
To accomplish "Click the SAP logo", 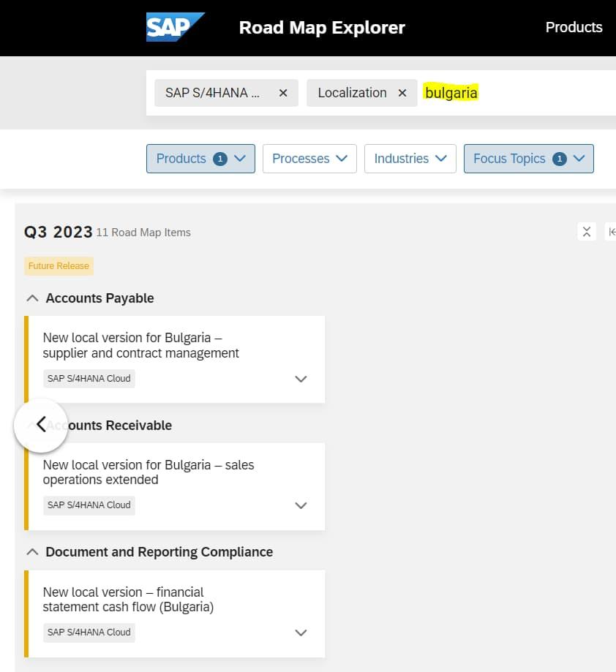I will pyautogui.click(x=175, y=27).
